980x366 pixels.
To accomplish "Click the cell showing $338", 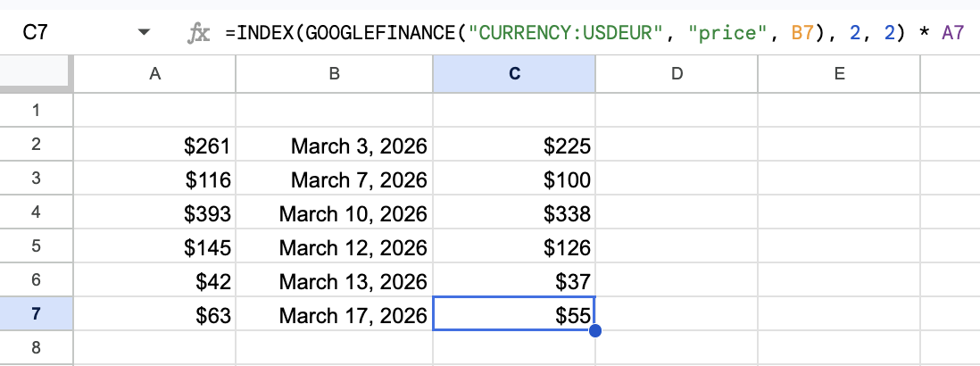I will tap(514, 213).
